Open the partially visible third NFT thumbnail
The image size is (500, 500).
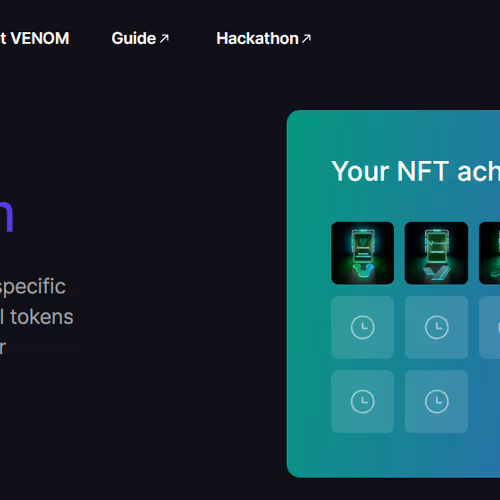(489, 253)
